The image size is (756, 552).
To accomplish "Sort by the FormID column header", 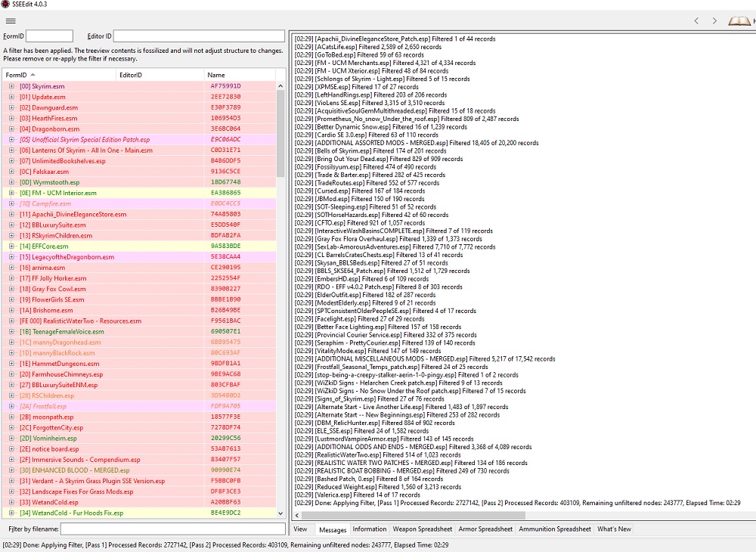I will click(x=59, y=75).
